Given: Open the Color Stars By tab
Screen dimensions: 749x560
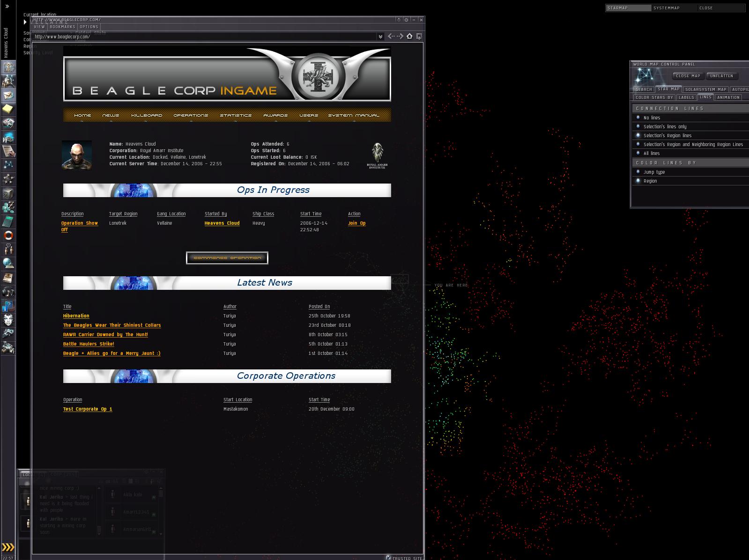Looking at the screenshot, I should point(654,97).
